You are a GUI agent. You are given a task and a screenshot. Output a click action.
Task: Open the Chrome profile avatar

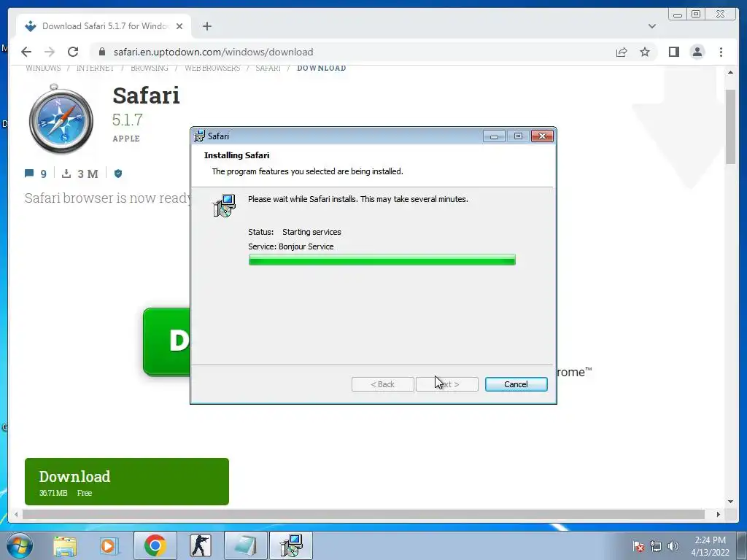[697, 52]
